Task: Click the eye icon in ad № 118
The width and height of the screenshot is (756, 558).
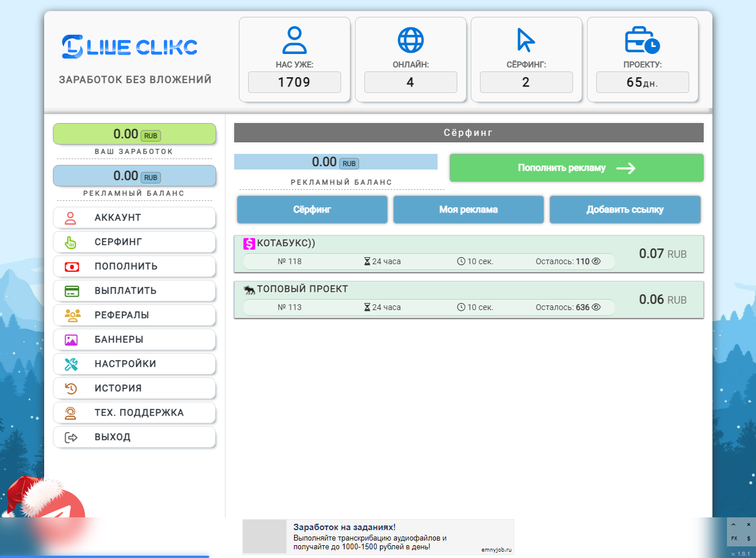Action: click(x=596, y=261)
